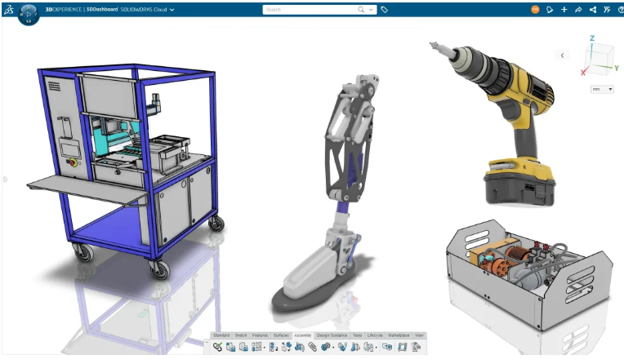Click the blue component with clip icon
The image size is (624, 364).
coord(300,347)
